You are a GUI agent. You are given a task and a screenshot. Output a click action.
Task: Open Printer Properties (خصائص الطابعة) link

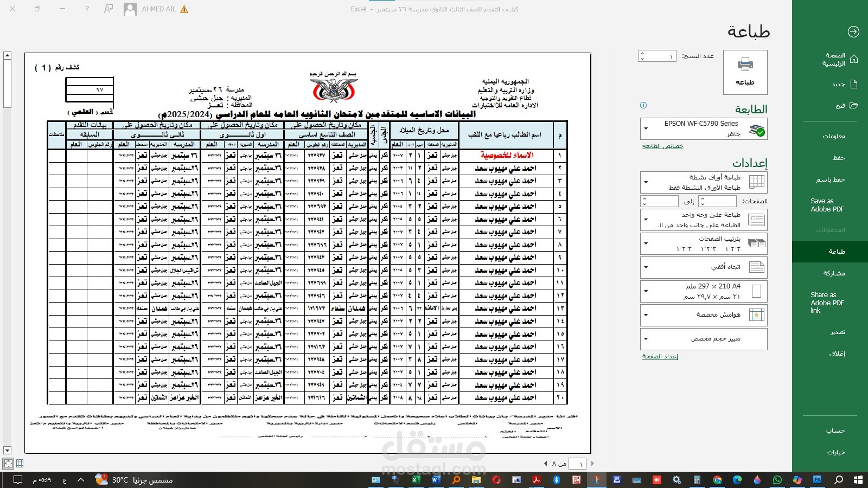[x=663, y=146]
